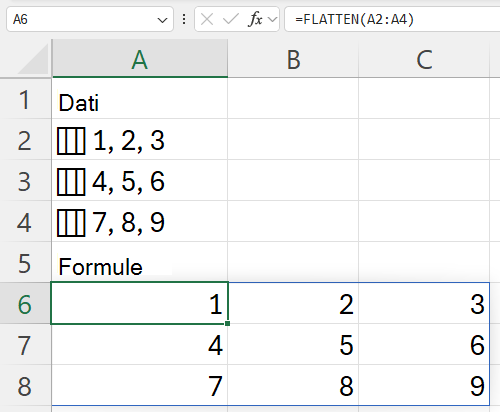The image size is (500, 412).
Task: Select cell C8 containing 9
Action: 424,385
